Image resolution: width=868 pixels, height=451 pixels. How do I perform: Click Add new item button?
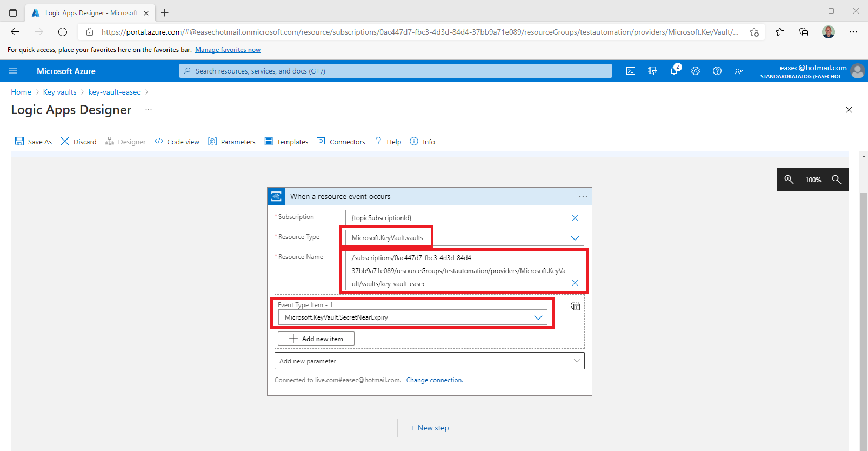point(316,339)
